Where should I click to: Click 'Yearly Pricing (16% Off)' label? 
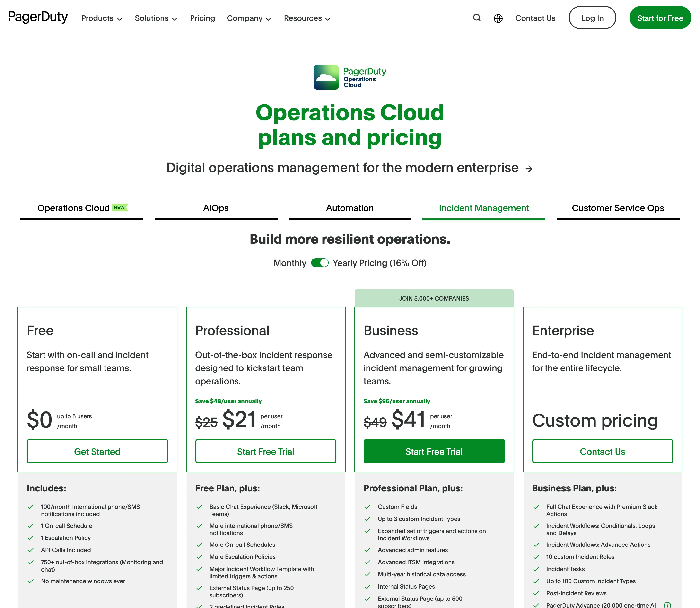tap(379, 263)
